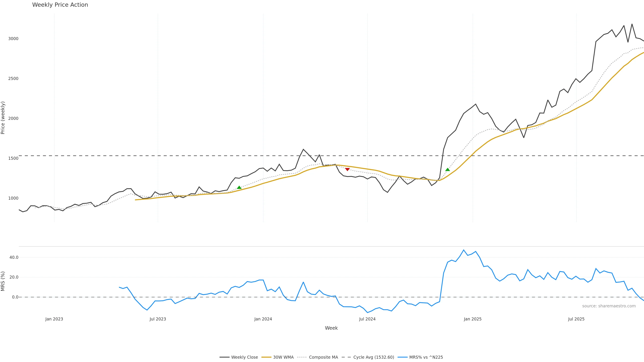Viewport: 644px width, 362px height.
Task: Click the red down-triangle sell marker
Action: [x=347, y=169]
